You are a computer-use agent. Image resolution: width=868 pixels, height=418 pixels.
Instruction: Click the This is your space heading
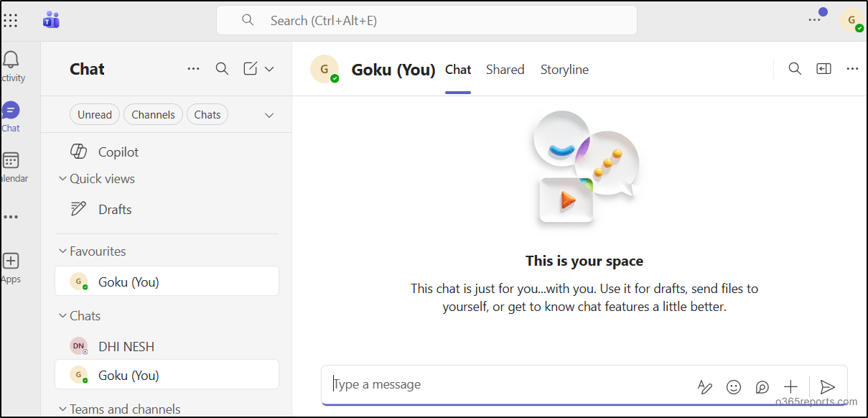[x=584, y=261]
